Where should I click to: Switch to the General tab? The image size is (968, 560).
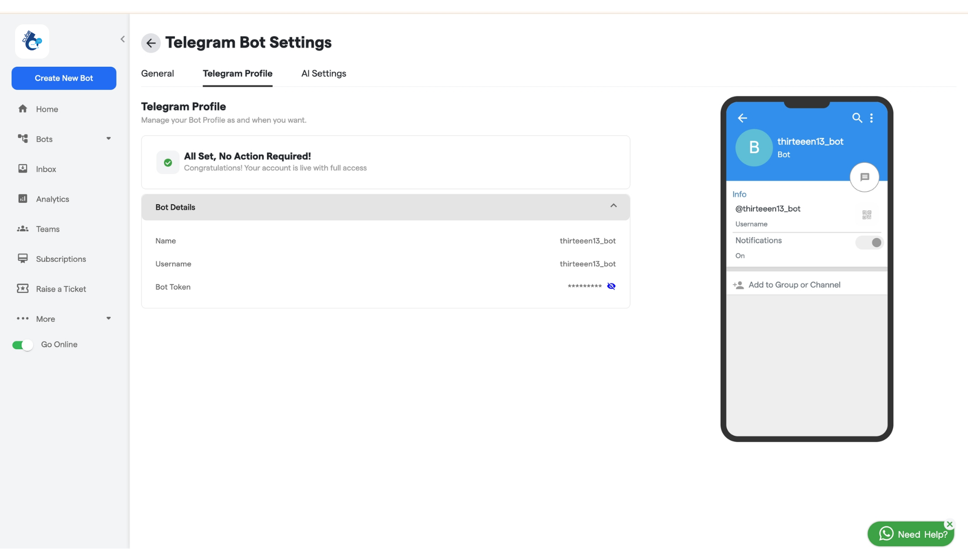(157, 74)
